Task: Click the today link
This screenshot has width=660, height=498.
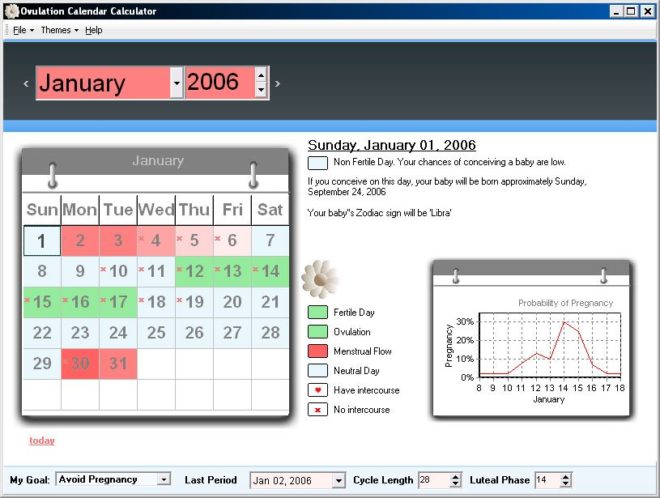Action: click(42, 440)
